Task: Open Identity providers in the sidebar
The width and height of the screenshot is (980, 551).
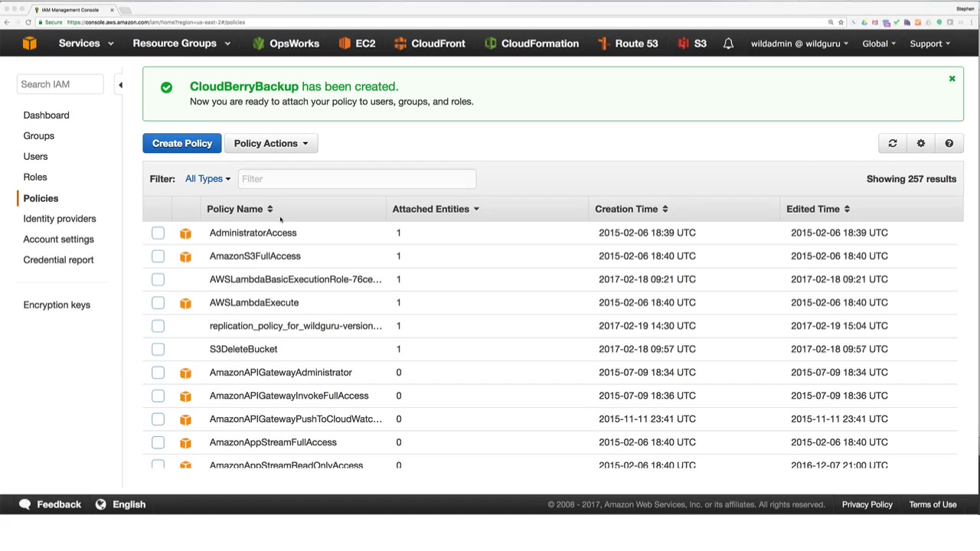Action: click(60, 219)
